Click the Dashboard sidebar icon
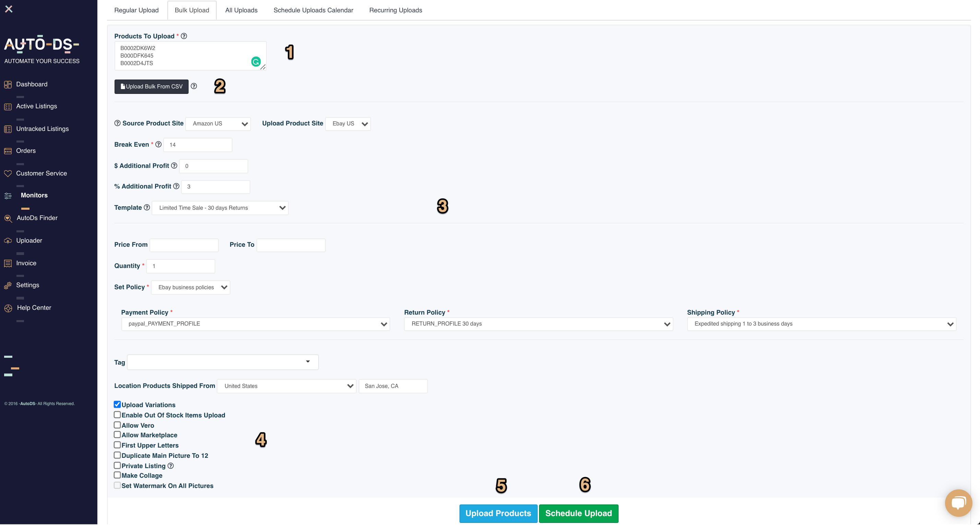This screenshot has height=525, width=980. [x=8, y=84]
